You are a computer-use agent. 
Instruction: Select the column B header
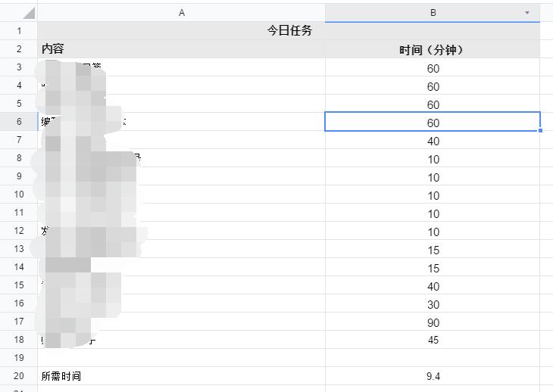433,13
